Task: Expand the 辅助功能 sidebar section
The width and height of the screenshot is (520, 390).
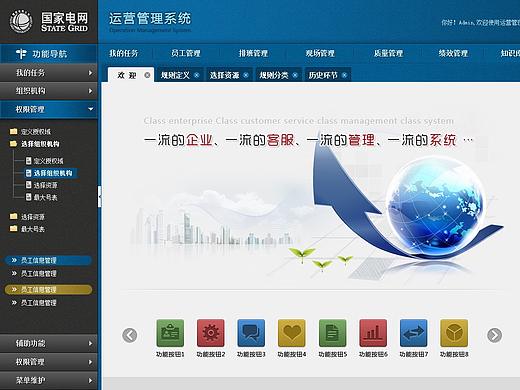Action: pyautogui.click(x=49, y=343)
